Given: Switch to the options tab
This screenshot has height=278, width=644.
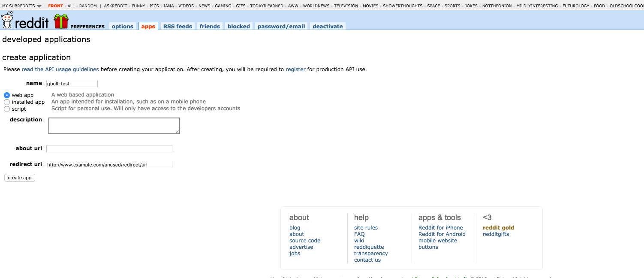Looking at the screenshot, I should point(123,26).
